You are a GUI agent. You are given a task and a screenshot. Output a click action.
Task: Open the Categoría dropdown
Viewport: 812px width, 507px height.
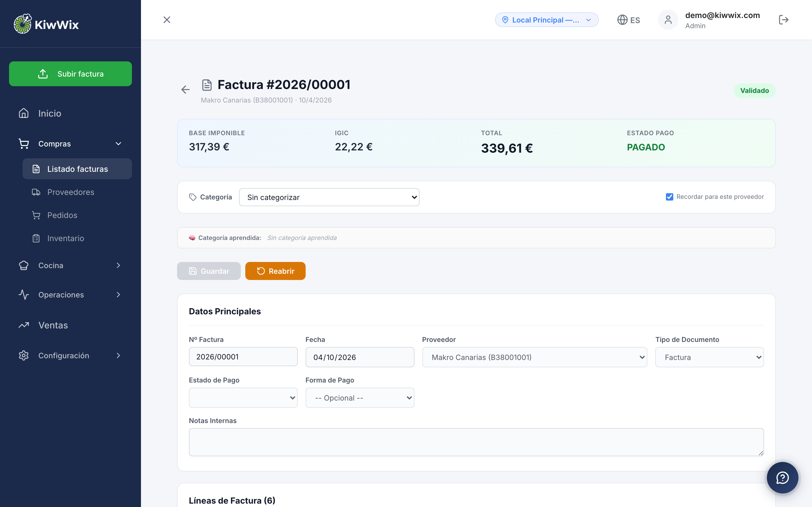329,197
